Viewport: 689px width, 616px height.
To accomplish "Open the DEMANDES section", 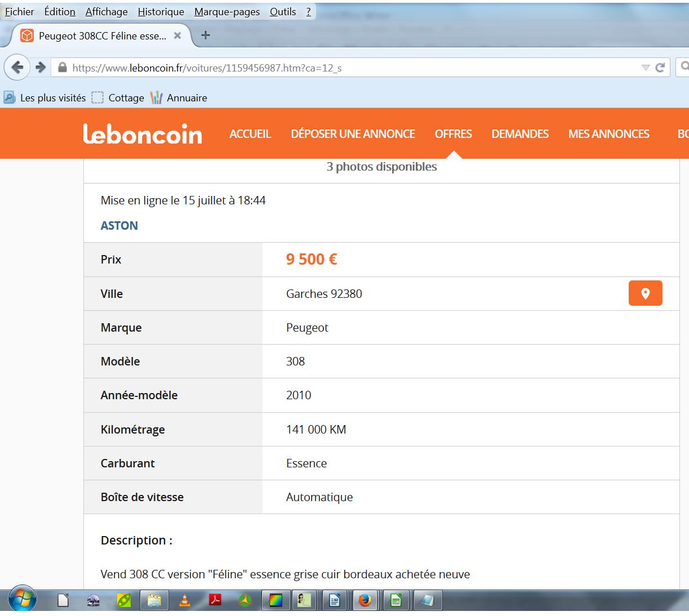I will coord(520,134).
